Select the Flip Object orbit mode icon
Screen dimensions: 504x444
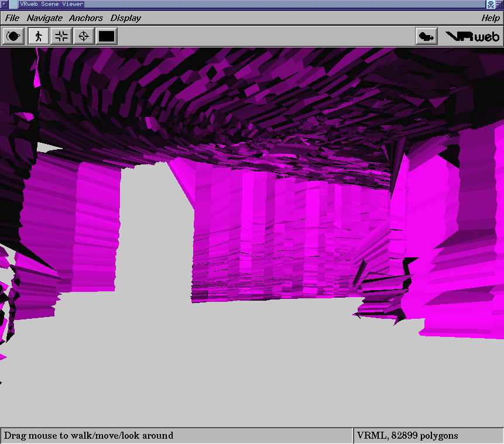[13, 36]
